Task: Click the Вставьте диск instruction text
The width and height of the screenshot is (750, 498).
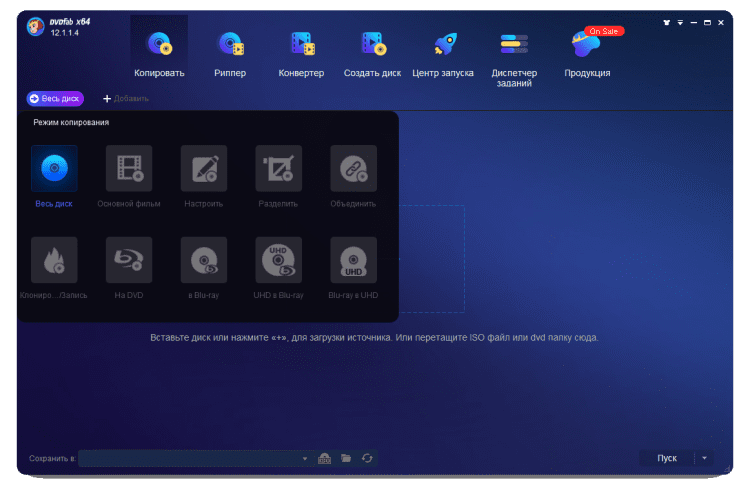Action: click(374, 338)
